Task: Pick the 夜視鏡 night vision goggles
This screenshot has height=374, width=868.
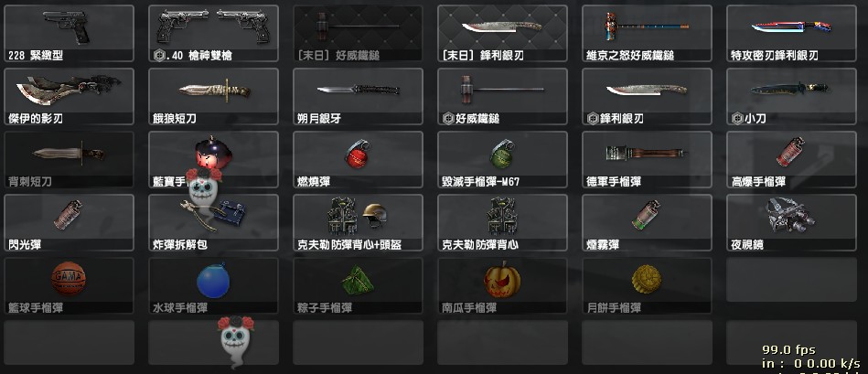Action: coord(791,222)
